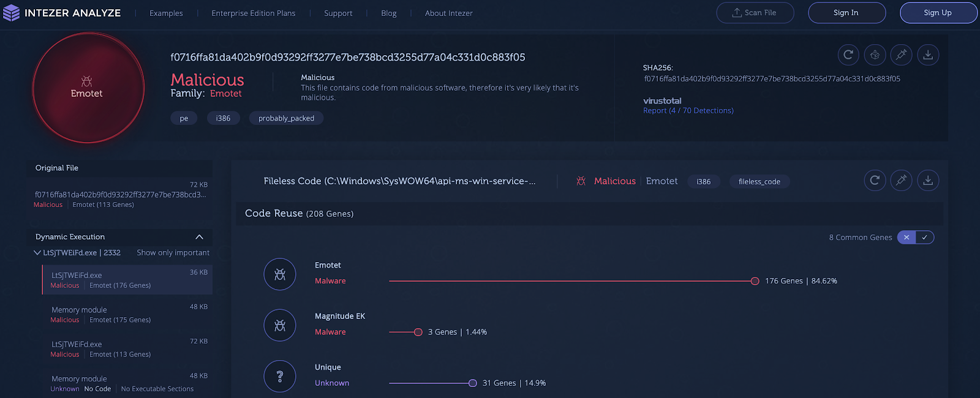
Task: Open the Blog link in the header
Action: click(x=388, y=13)
